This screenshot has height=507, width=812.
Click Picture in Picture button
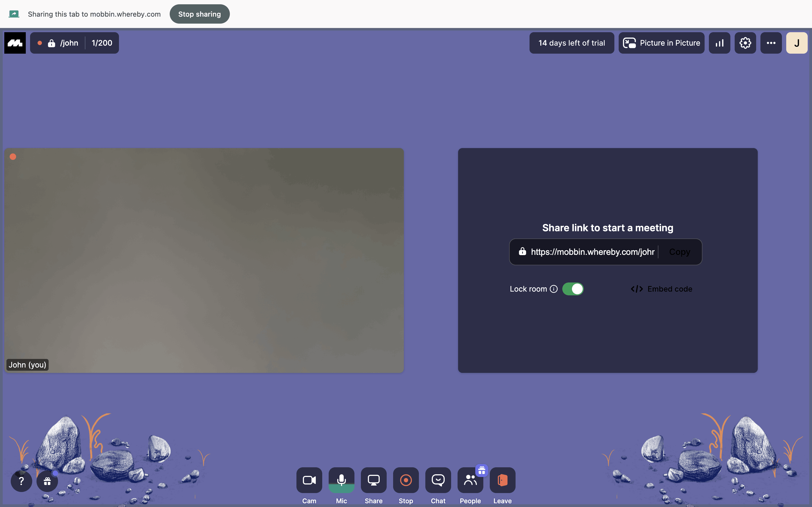coord(661,43)
